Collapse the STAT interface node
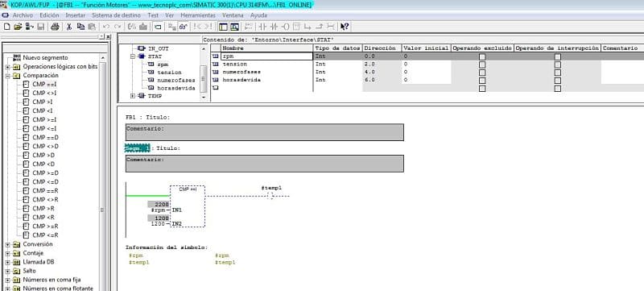 coord(133,56)
